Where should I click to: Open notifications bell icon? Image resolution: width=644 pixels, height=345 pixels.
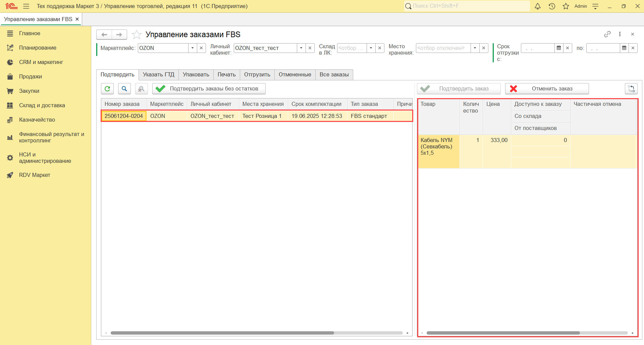click(538, 6)
